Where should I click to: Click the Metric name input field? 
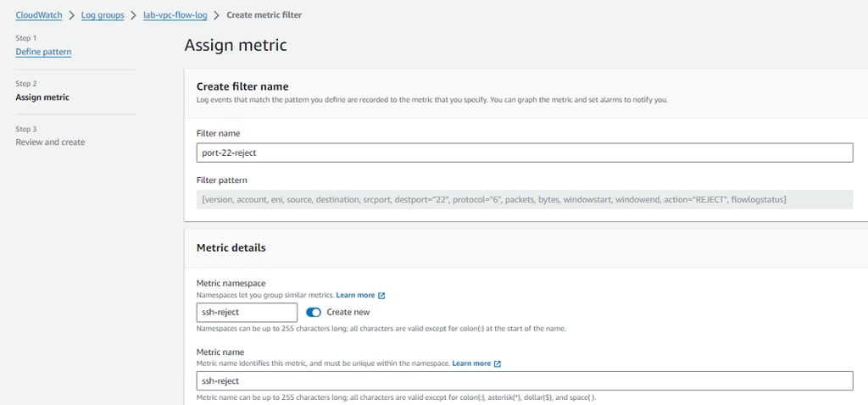tap(524, 380)
